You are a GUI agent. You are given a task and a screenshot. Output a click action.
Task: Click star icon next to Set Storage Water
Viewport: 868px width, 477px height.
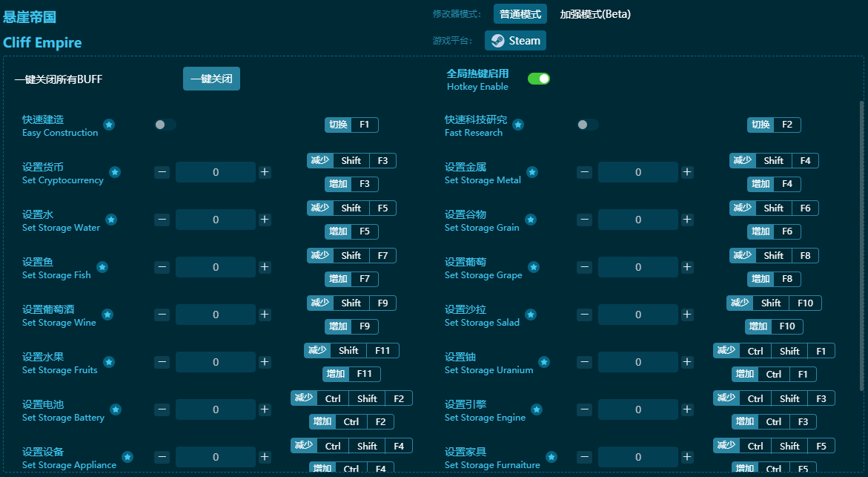tap(111, 220)
